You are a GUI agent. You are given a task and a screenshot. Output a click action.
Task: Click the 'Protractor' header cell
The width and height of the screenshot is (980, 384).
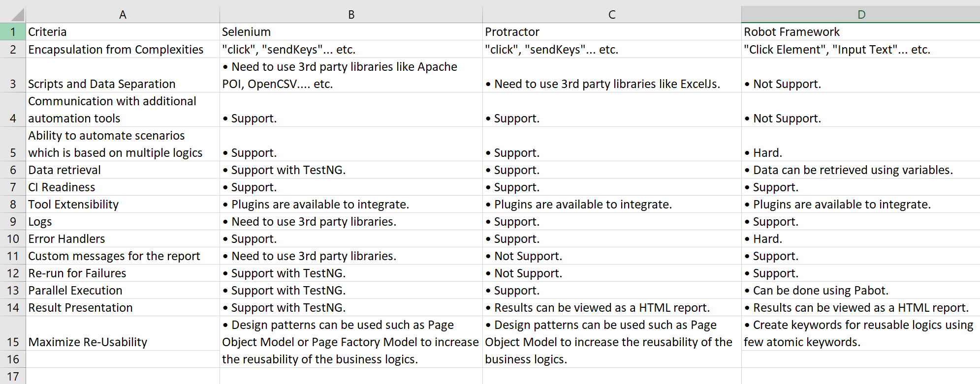(x=612, y=32)
